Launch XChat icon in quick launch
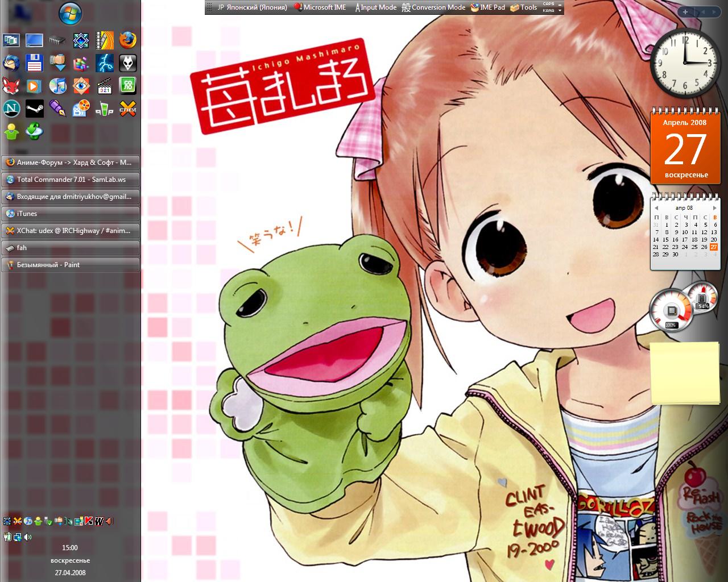The width and height of the screenshot is (728, 582). click(128, 108)
